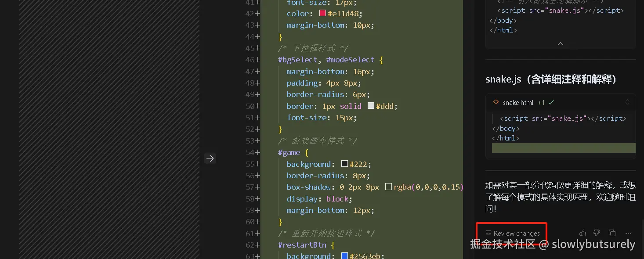The width and height of the screenshot is (644, 259).
Task: Toggle the expand icon of snake.html code block
Action: coord(628,102)
